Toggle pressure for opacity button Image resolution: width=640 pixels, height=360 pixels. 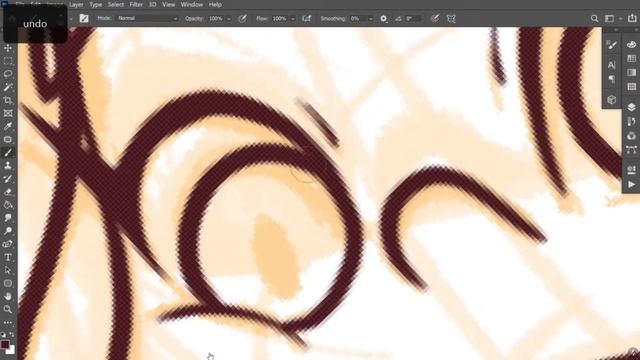pos(242,18)
